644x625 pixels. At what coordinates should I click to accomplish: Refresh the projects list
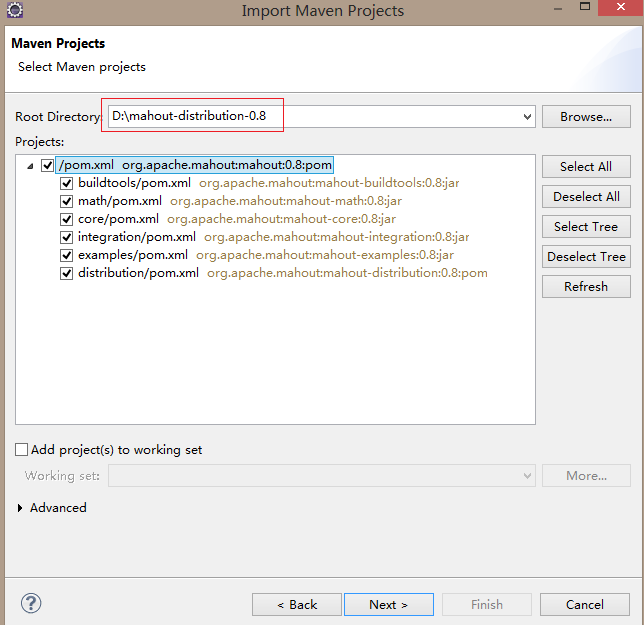[x=586, y=287]
